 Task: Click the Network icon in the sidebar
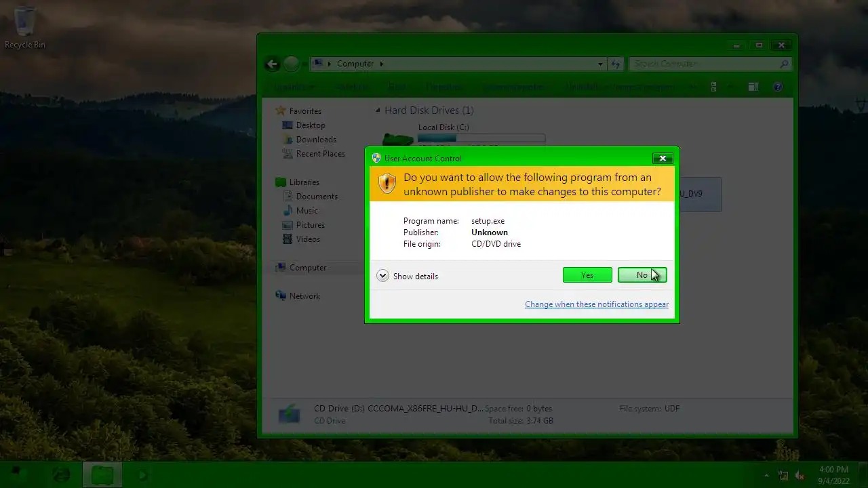click(x=281, y=296)
